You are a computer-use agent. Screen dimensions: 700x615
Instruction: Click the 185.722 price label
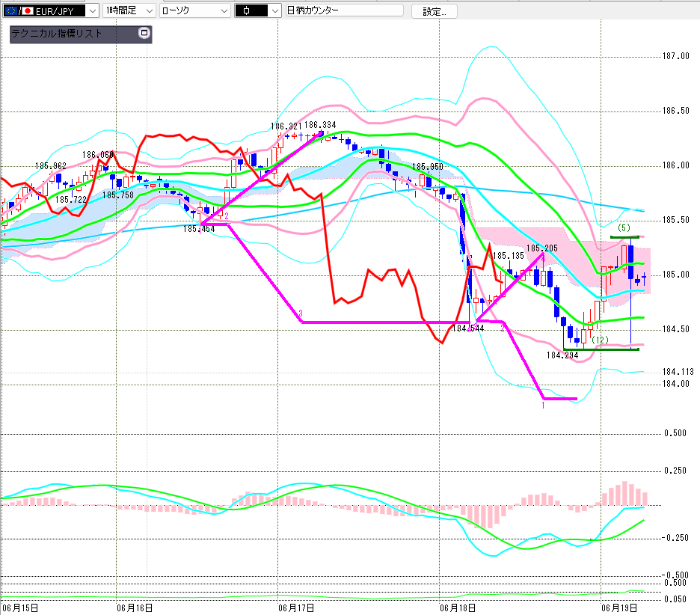[x=71, y=200]
